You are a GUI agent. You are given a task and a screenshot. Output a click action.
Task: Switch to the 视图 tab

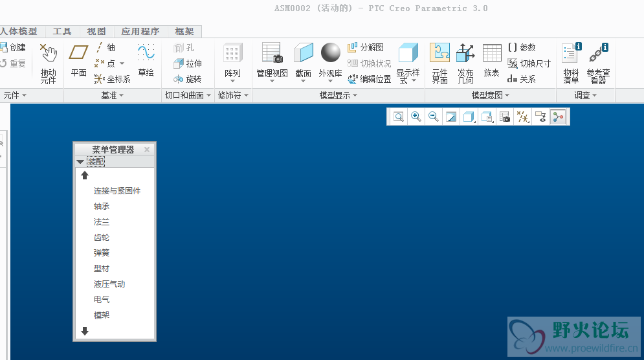point(96,31)
